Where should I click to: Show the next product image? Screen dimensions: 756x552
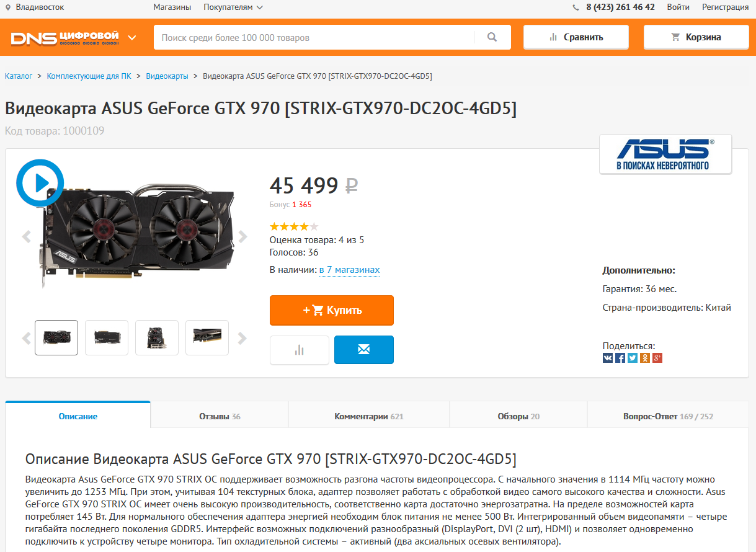pos(242,236)
